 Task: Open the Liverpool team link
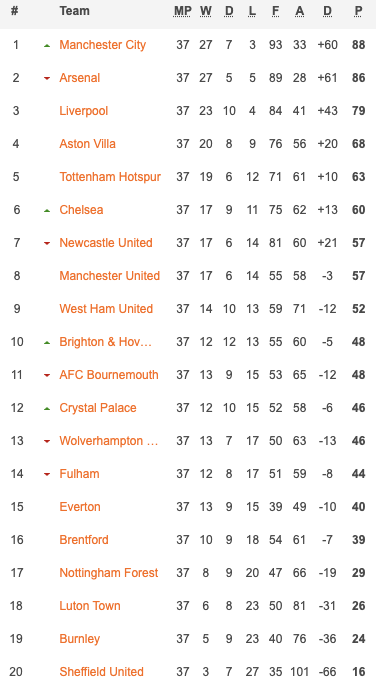[84, 111]
